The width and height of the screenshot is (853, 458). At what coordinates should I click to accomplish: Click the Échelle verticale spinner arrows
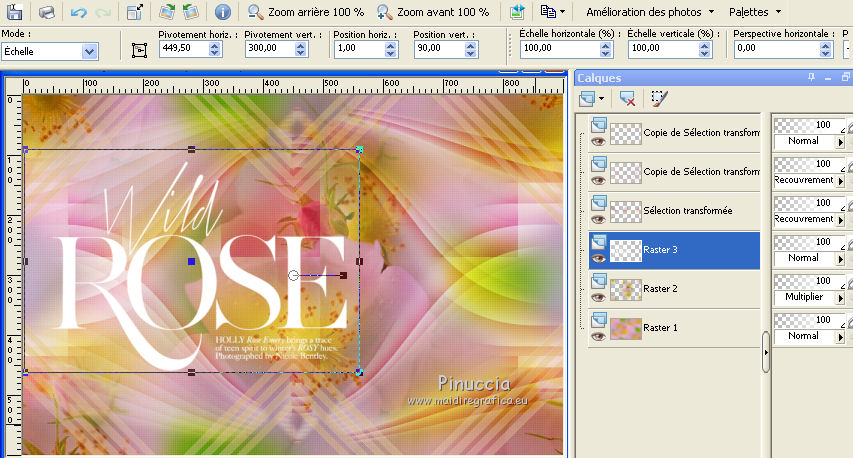click(705, 49)
